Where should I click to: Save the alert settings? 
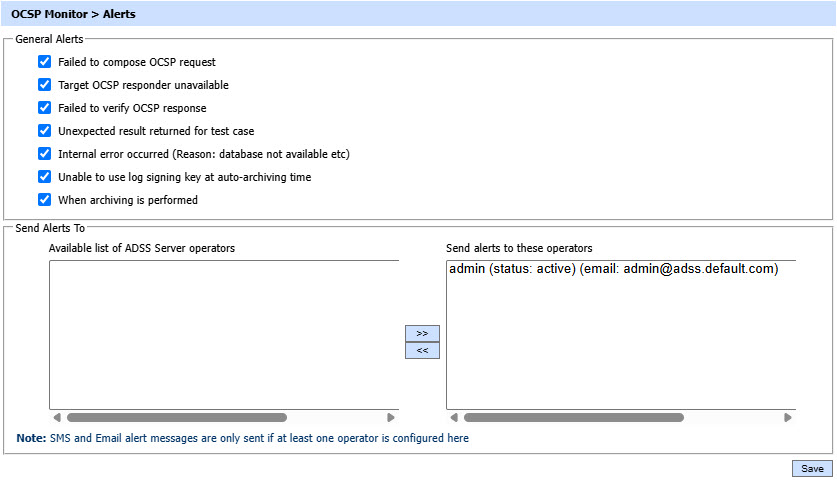(811, 469)
